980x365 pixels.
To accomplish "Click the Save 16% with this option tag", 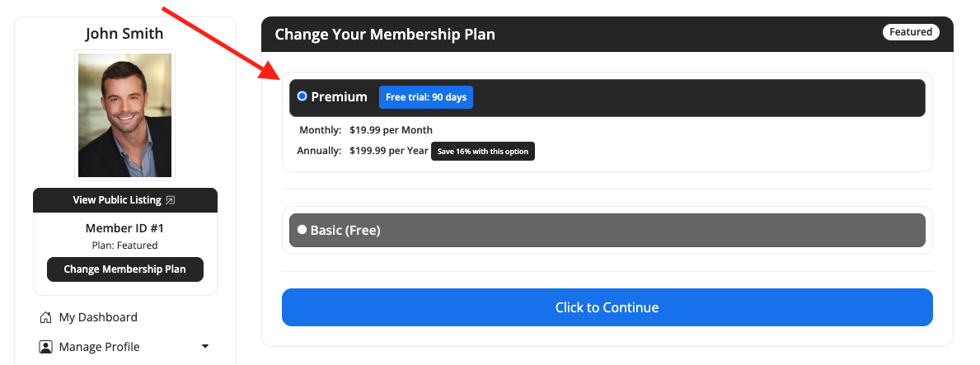I will click(x=483, y=152).
